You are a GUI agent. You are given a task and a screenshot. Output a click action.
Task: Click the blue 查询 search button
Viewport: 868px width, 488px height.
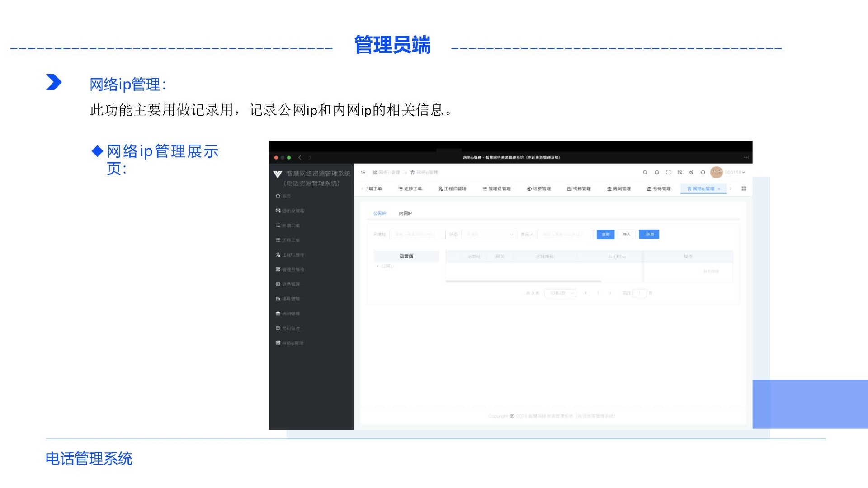[605, 235]
